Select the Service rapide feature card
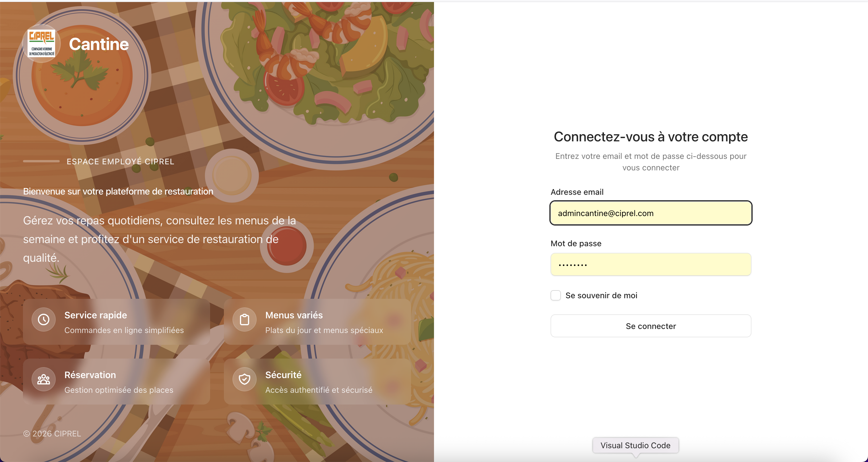The height and width of the screenshot is (462, 868). pos(116,322)
